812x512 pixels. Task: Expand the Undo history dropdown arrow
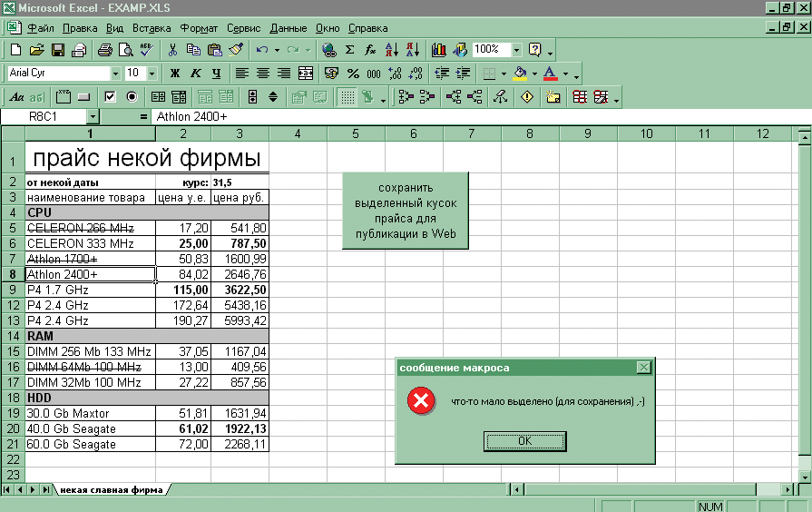277,50
